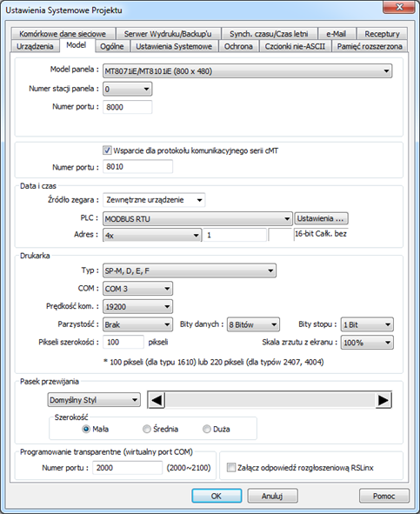Viewport: 420px width, 514px height.
Task: Open the Czcionki nie-ASCII tab
Action: 295,46
